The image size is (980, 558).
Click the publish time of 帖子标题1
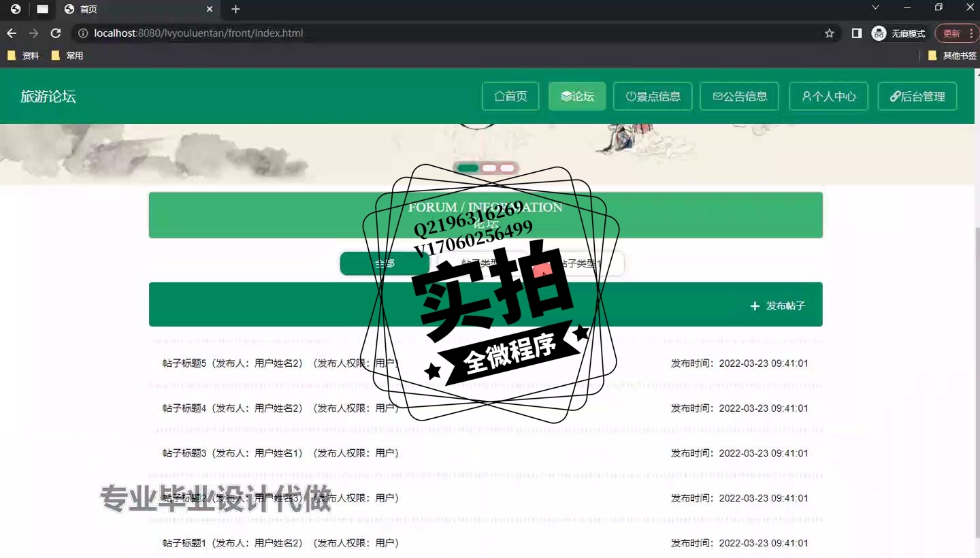pyautogui.click(x=740, y=543)
